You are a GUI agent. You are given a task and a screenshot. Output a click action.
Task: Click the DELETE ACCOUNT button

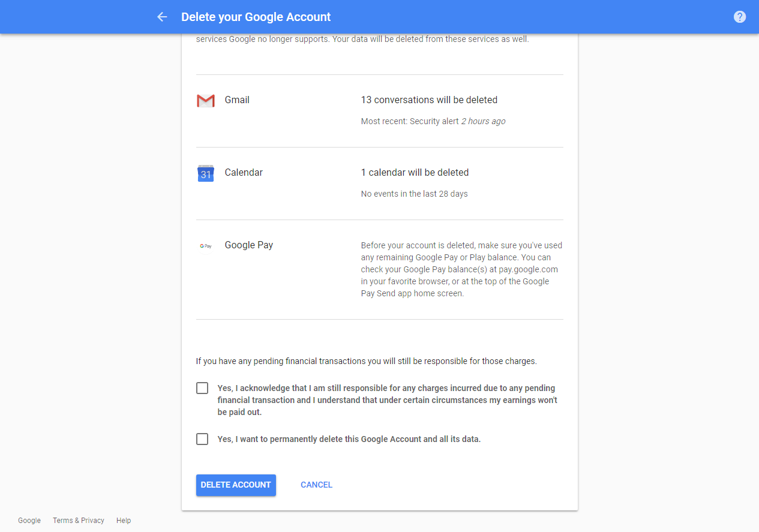236,485
